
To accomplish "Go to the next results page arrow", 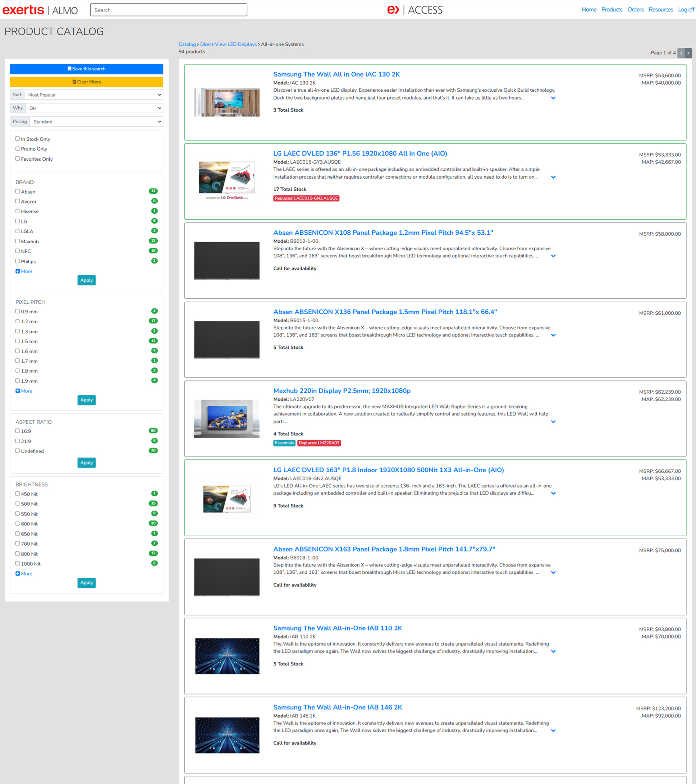I will pos(688,53).
